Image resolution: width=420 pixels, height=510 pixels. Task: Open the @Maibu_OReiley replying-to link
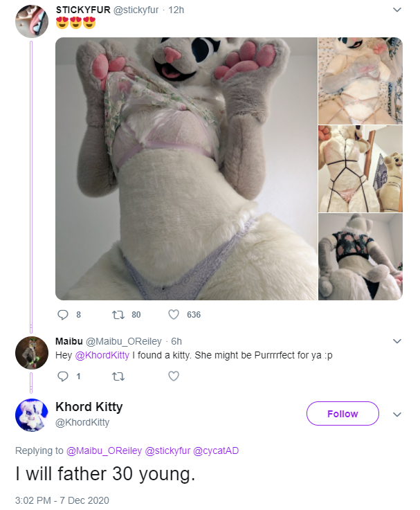[104, 450]
